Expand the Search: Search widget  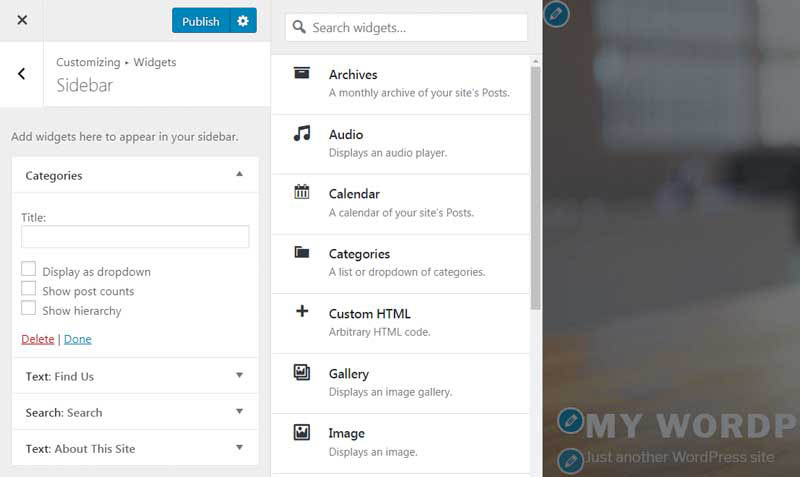239,412
